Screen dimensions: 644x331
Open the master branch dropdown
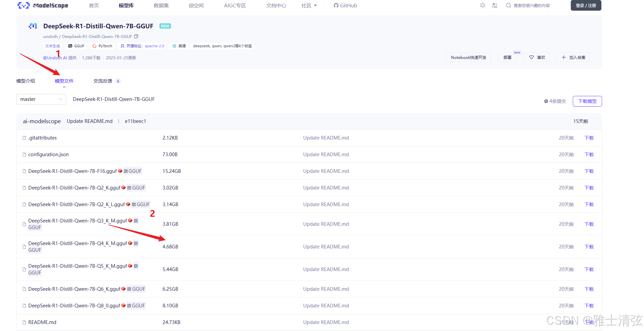(x=41, y=99)
